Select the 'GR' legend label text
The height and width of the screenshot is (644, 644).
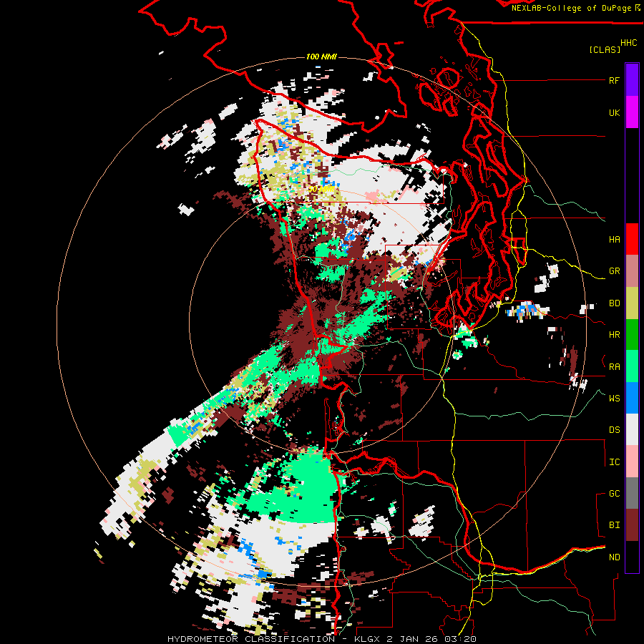[614, 271]
